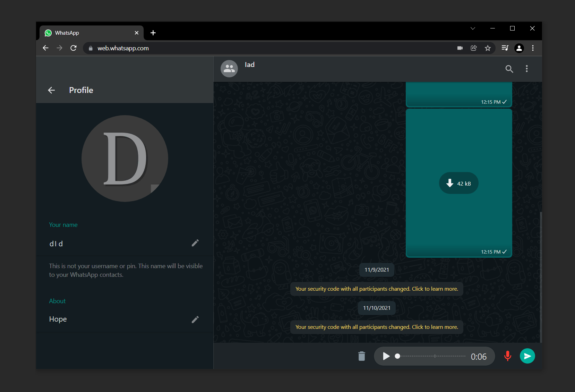Screen dimensions: 575x392
Task: Open the first security code changed notice
Action: click(x=377, y=289)
